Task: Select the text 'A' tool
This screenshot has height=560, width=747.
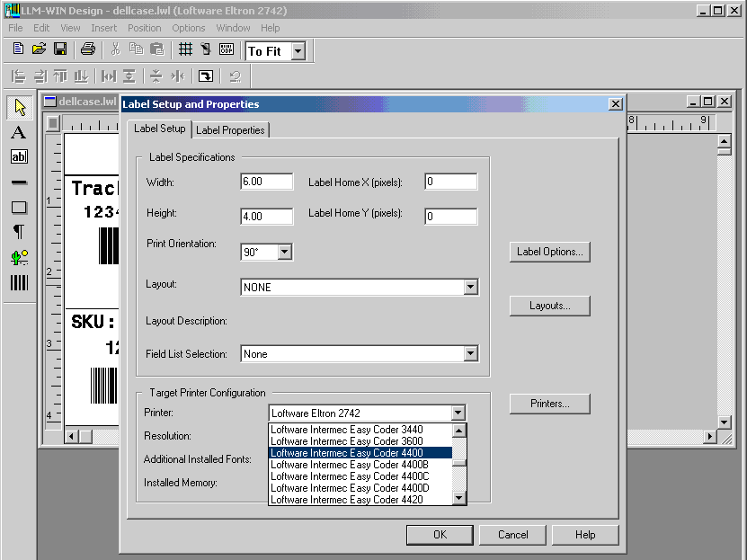Action: 19,133
